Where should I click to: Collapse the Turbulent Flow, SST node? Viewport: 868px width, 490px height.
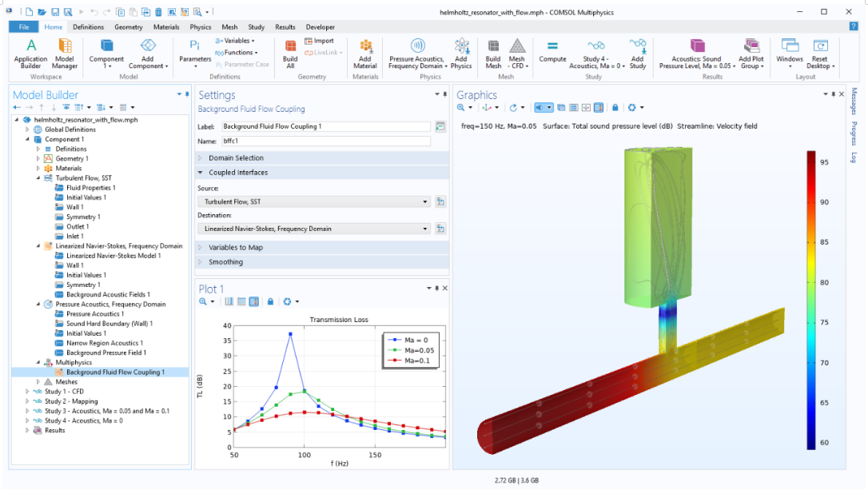click(38, 178)
